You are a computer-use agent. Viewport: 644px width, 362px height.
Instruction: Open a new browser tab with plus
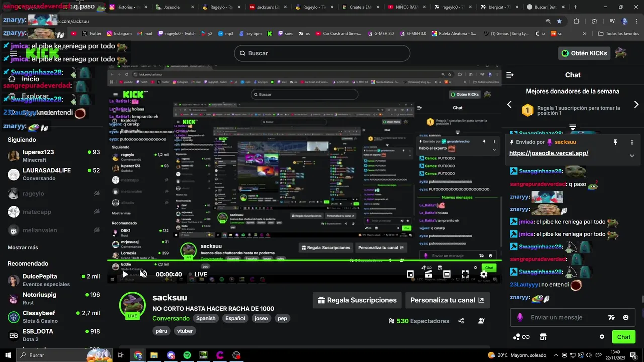pos(575,7)
